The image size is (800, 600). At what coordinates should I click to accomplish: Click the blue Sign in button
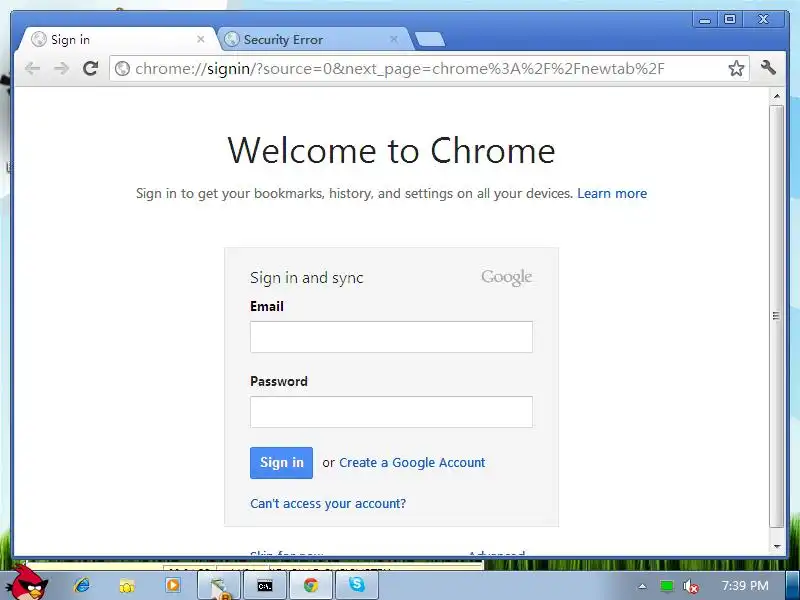281,463
